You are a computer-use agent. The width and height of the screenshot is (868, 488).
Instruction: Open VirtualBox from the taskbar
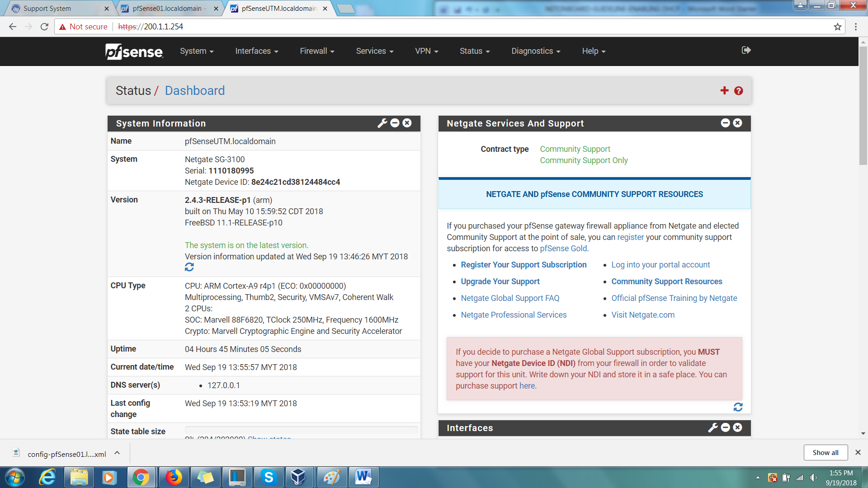point(298,477)
